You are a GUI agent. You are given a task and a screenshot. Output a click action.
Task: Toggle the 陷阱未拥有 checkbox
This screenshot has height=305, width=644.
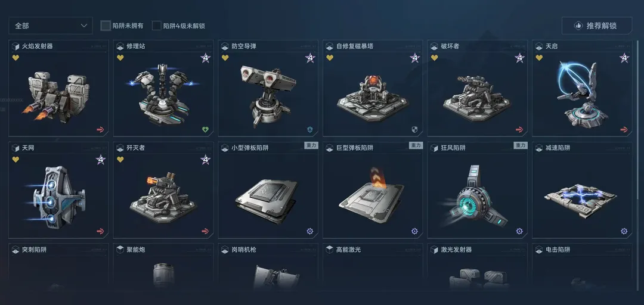point(106,26)
